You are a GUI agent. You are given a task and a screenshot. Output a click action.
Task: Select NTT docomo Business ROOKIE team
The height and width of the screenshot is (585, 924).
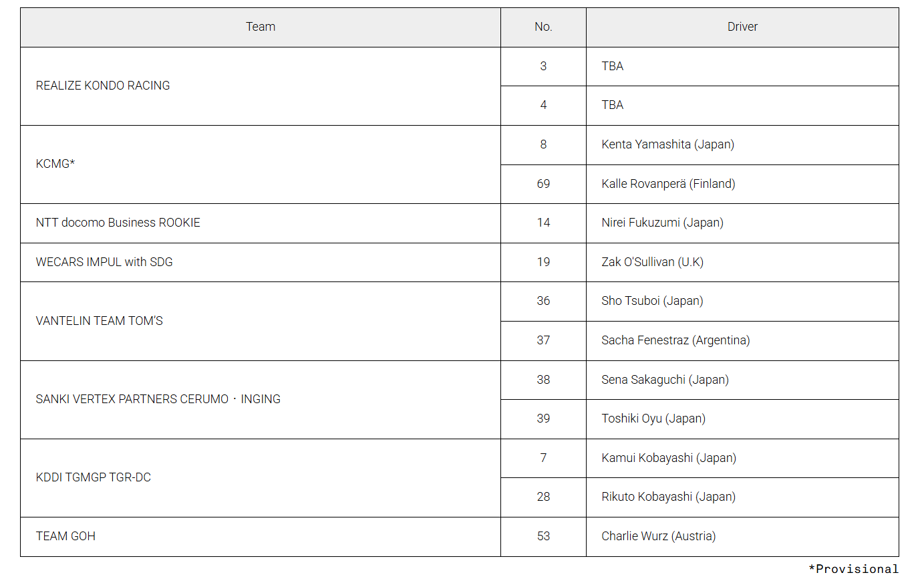click(x=118, y=223)
